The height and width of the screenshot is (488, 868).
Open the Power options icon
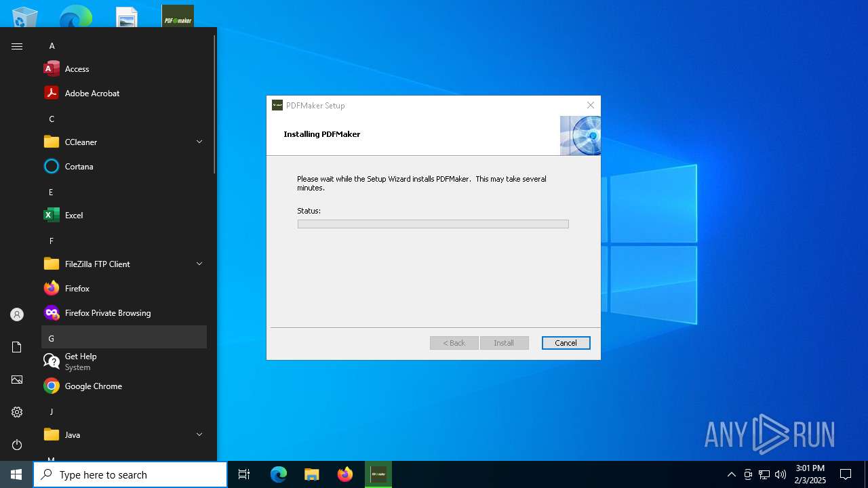[x=17, y=445]
